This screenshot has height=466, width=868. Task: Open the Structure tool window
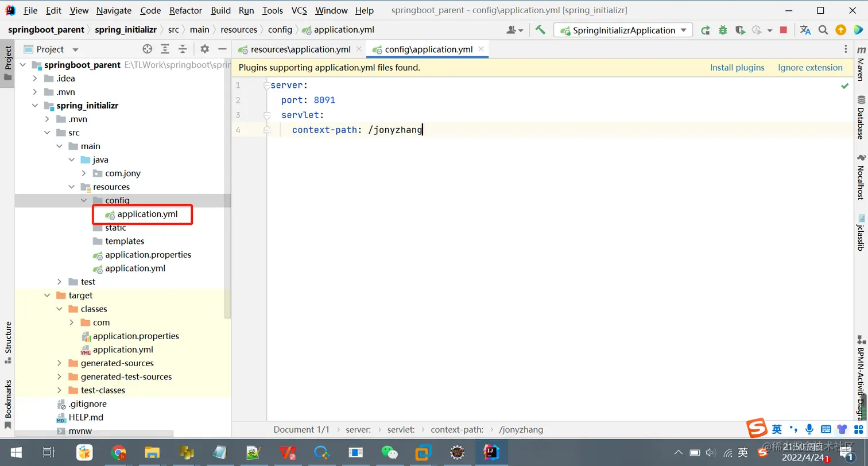point(7,342)
